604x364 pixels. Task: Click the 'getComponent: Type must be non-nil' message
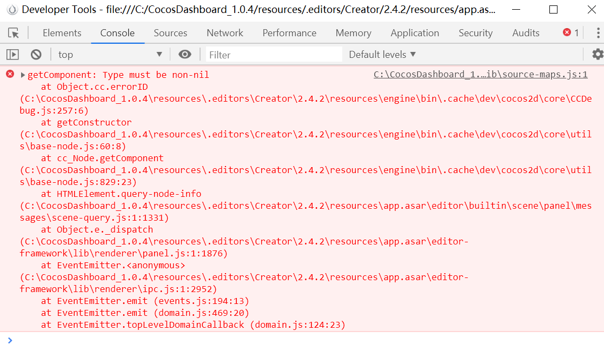click(x=118, y=75)
